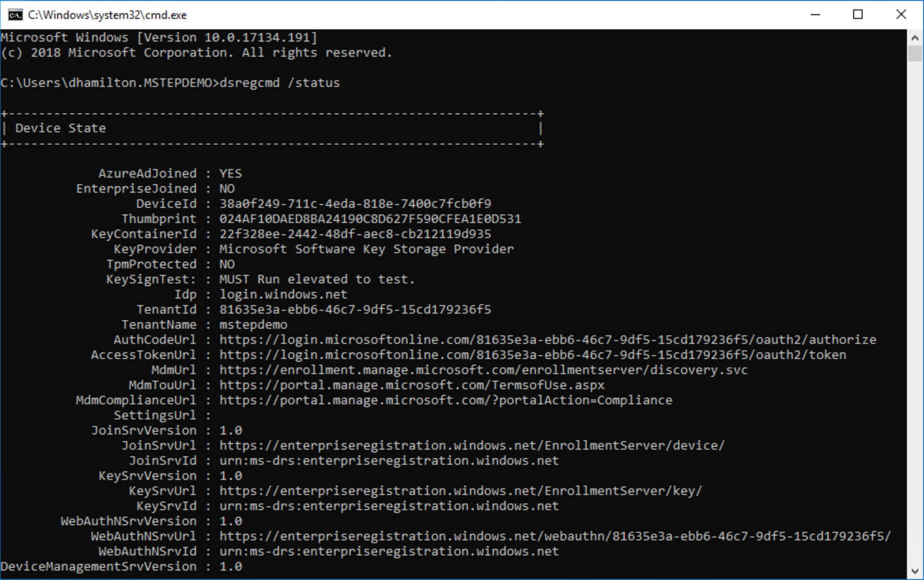This screenshot has width=924, height=580.
Task: Click the window title bar text
Action: pos(107,15)
